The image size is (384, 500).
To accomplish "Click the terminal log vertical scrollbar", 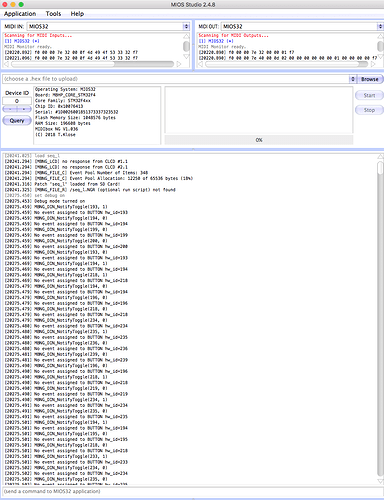I will click(380, 319).
